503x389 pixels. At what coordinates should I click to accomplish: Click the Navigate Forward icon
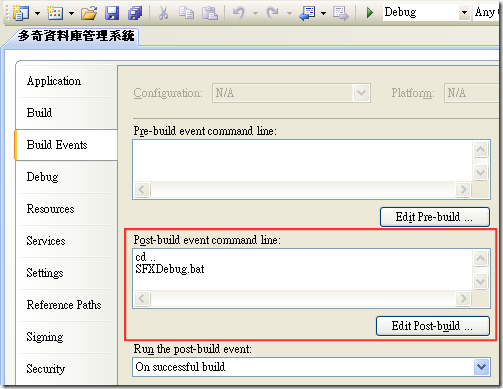coord(341,13)
